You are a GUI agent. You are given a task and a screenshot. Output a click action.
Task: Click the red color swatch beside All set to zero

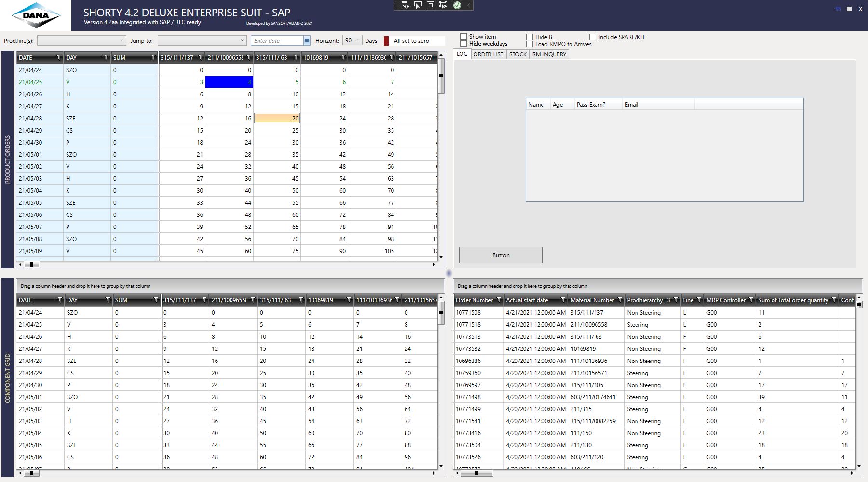(x=386, y=41)
